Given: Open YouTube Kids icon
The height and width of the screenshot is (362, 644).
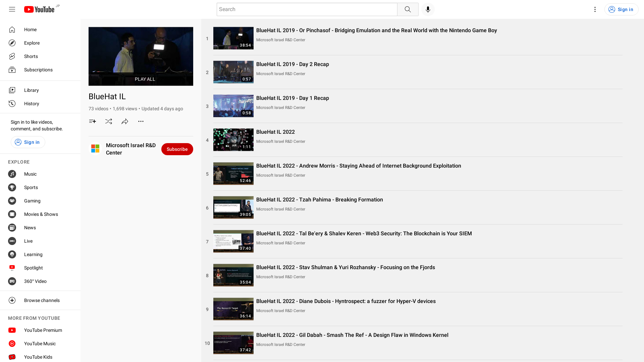Looking at the screenshot, I should (12, 357).
